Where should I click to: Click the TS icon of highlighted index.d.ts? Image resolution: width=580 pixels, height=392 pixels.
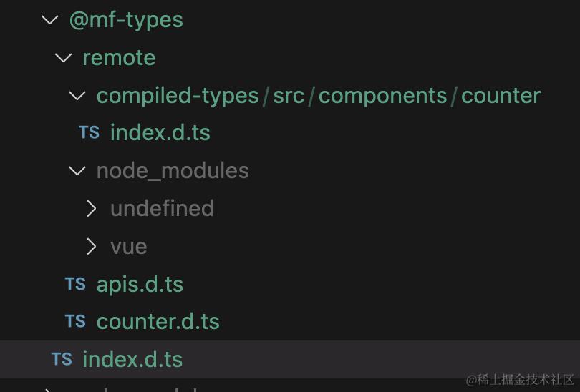(x=62, y=359)
